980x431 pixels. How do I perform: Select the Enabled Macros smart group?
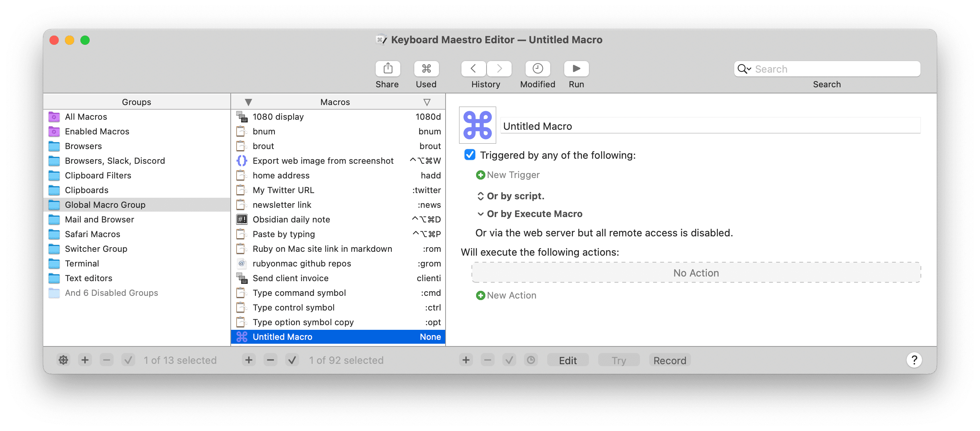(x=137, y=131)
